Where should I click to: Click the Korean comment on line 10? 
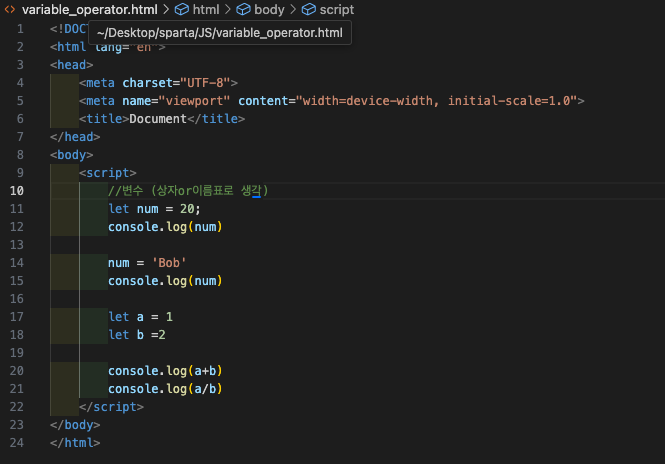coord(188,191)
